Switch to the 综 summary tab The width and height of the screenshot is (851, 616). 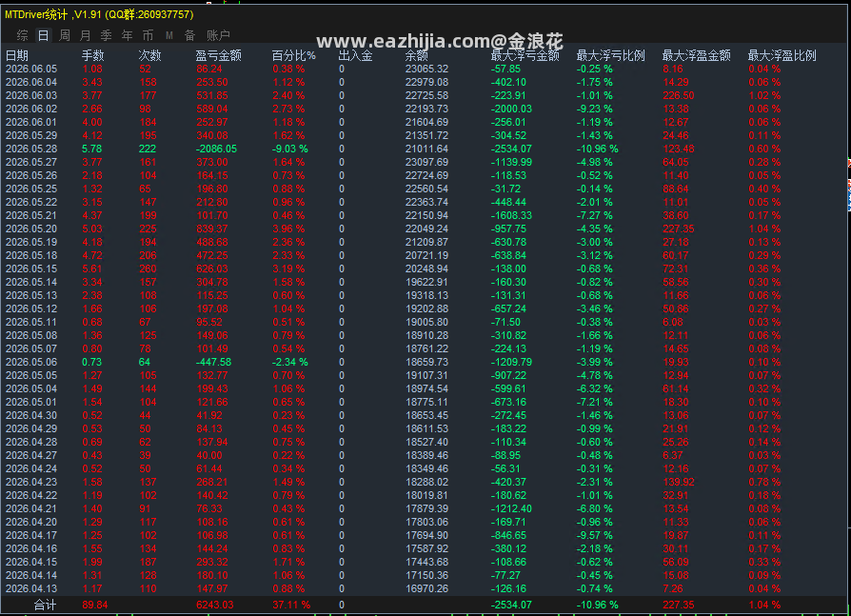click(22, 36)
